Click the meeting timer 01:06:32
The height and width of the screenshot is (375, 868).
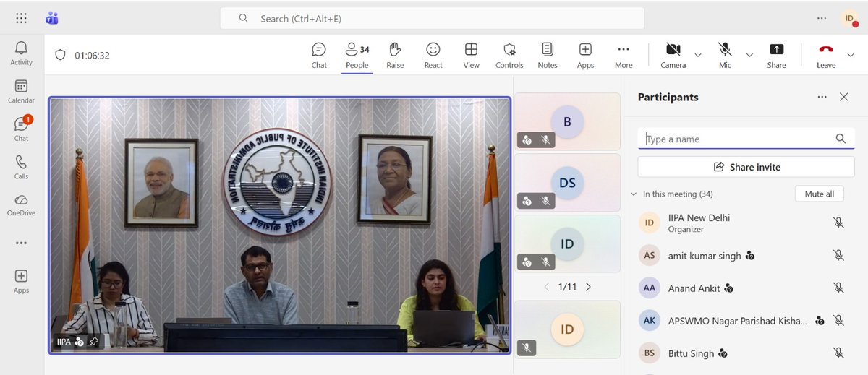[92, 55]
